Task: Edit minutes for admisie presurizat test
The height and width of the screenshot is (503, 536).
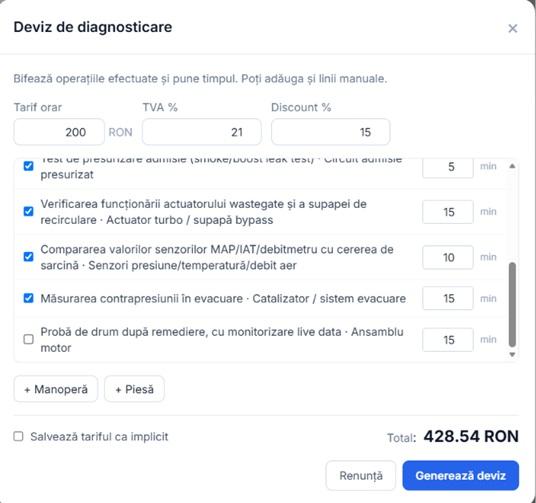Action: pos(448,168)
